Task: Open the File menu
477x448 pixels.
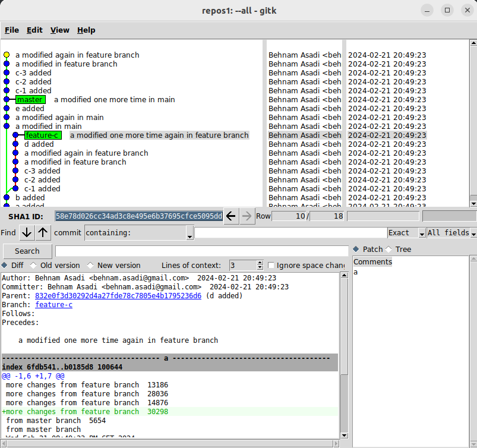Action: (12, 30)
